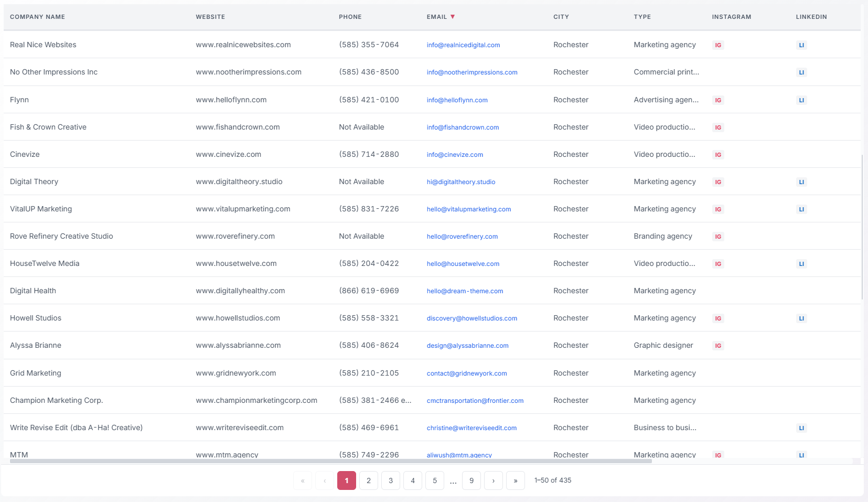Sort by Phone column header
868x502 pixels.
tap(350, 17)
